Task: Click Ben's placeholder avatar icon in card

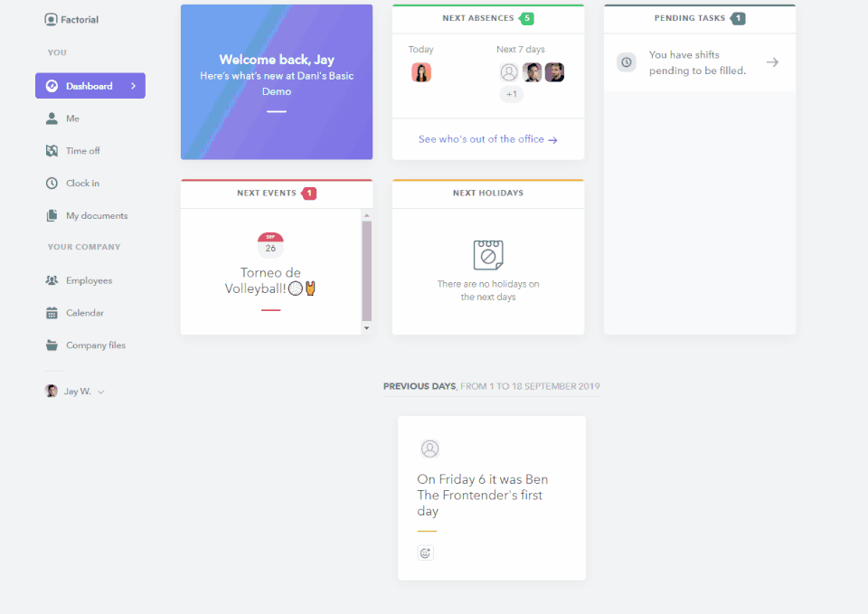Action: (429, 449)
